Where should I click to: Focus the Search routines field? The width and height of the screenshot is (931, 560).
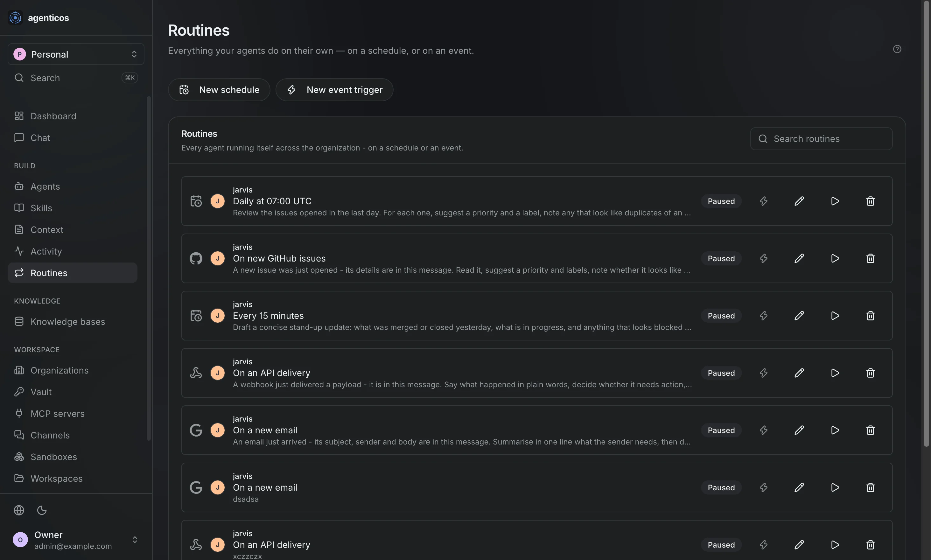pos(821,139)
